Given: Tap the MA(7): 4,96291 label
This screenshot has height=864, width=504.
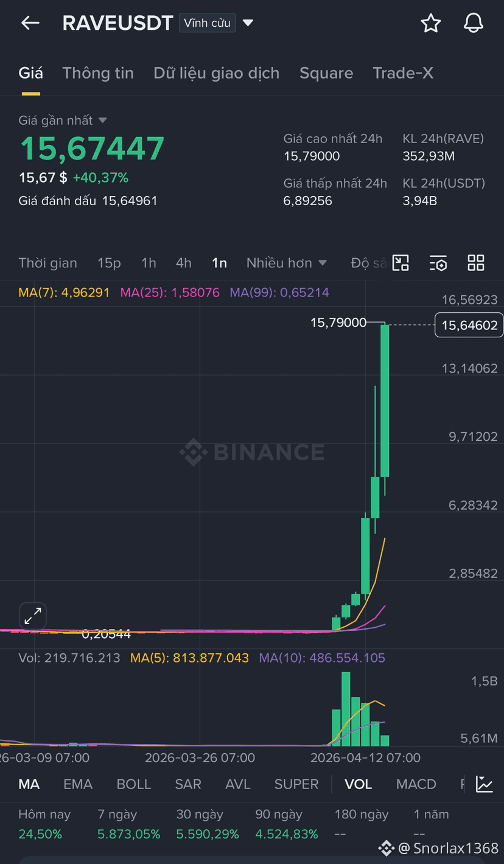Looking at the screenshot, I should [64, 292].
